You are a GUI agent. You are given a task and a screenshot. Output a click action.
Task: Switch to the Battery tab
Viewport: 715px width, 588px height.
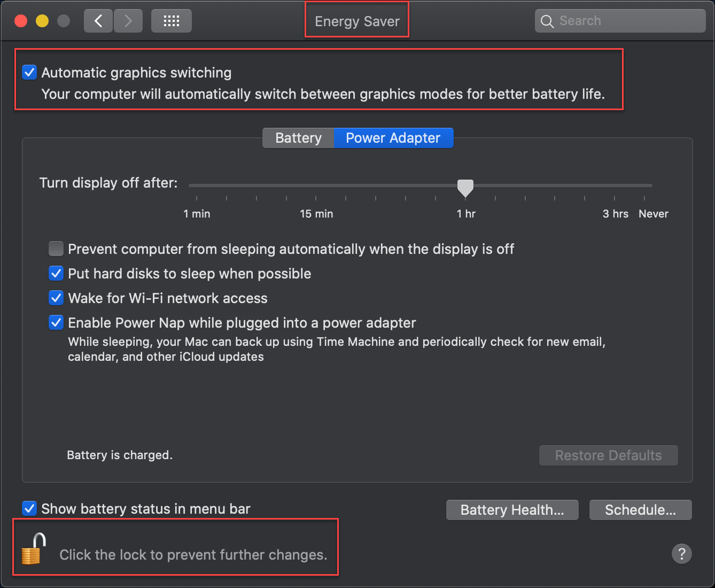point(298,138)
